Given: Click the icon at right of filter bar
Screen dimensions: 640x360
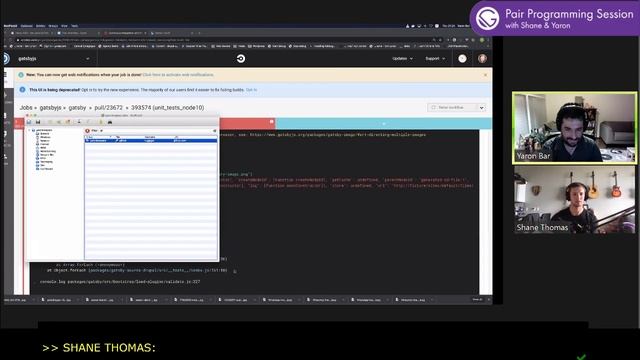Looking at the screenshot, I should (x=214, y=131).
